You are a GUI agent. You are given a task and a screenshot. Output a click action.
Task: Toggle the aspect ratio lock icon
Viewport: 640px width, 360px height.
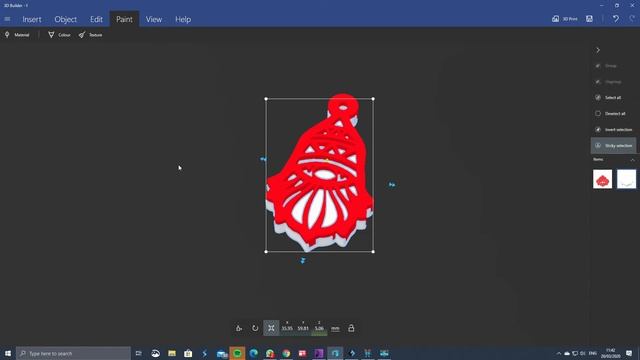point(351,328)
